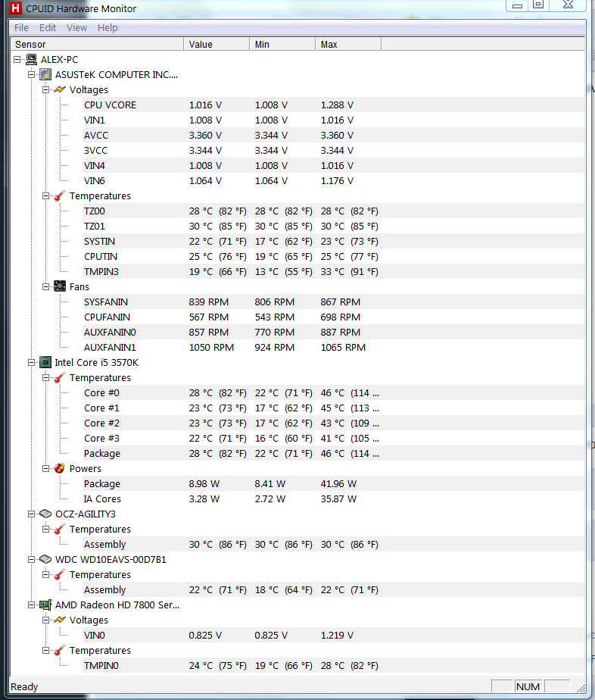The width and height of the screenshot is (595, 700).
Task: Select the IA Cores power row
Action: click(x=333, y=499)
